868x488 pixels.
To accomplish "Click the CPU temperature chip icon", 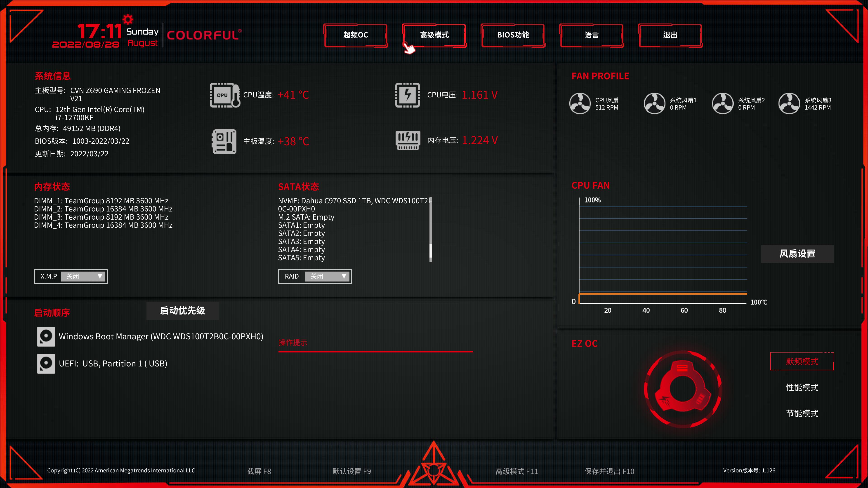I will pos(224,95).
